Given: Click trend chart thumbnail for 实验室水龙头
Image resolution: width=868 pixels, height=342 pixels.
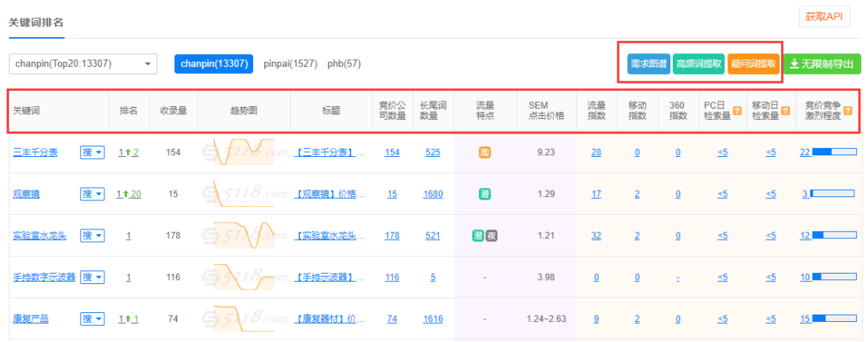Looking at the screenshot, I should (x=244, y=236).
